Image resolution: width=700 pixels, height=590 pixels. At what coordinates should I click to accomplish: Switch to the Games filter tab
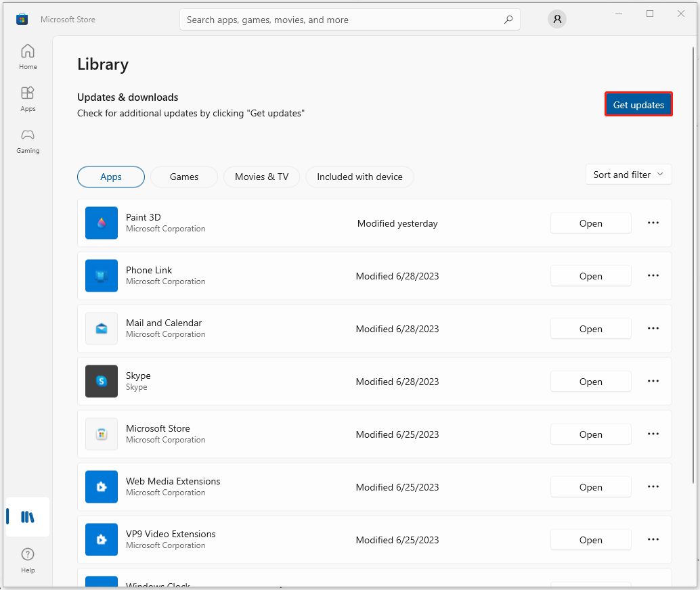tap(184, 177)
